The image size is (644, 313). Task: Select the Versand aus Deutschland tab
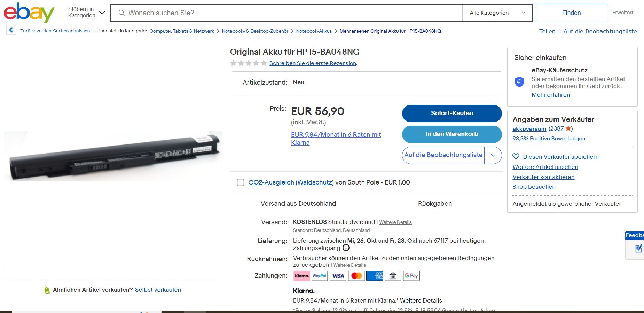tap(298, 204)
